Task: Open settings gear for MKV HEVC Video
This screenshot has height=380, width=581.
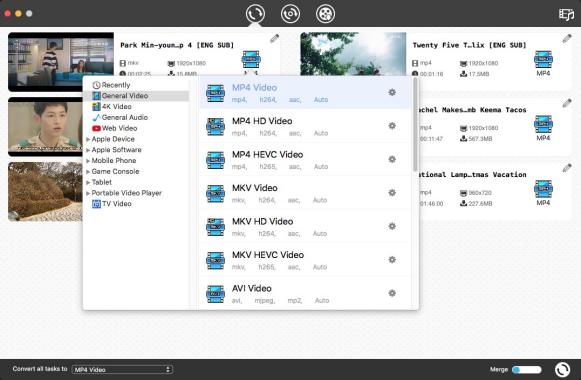Action: click(x=392, y=260)
